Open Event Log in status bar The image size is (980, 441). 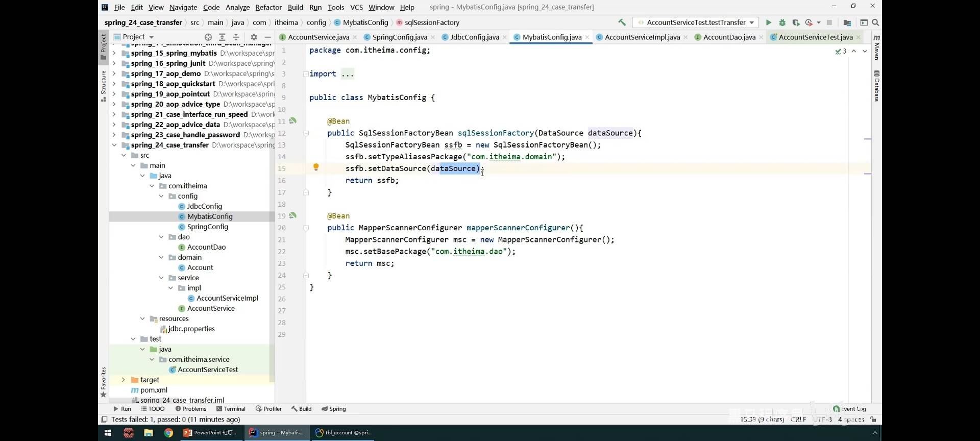pyautogui.click(x=850, y=409)
